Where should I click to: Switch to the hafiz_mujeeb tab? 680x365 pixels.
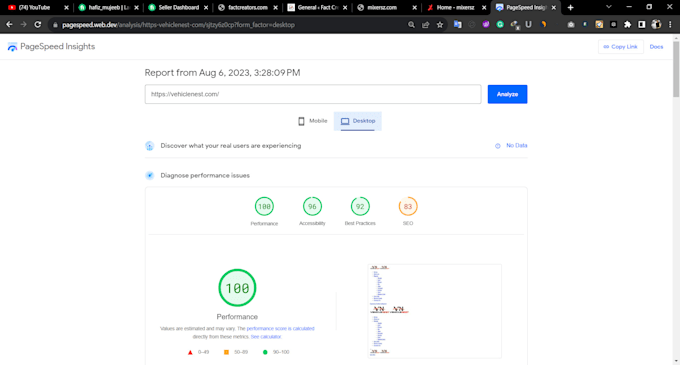(x=109, y=7)
